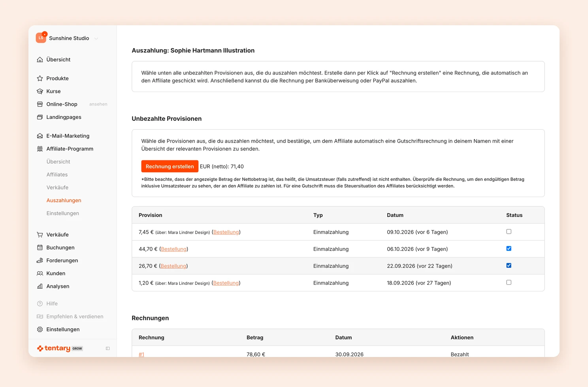Uncheck the 26,70 € provision checkbox

click(509, 266)
